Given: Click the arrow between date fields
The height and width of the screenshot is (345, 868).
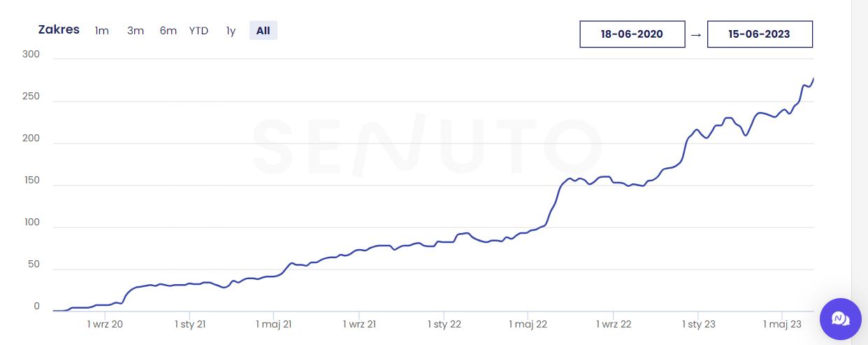Looking at the screenshot, I should (x=695, y=34).
